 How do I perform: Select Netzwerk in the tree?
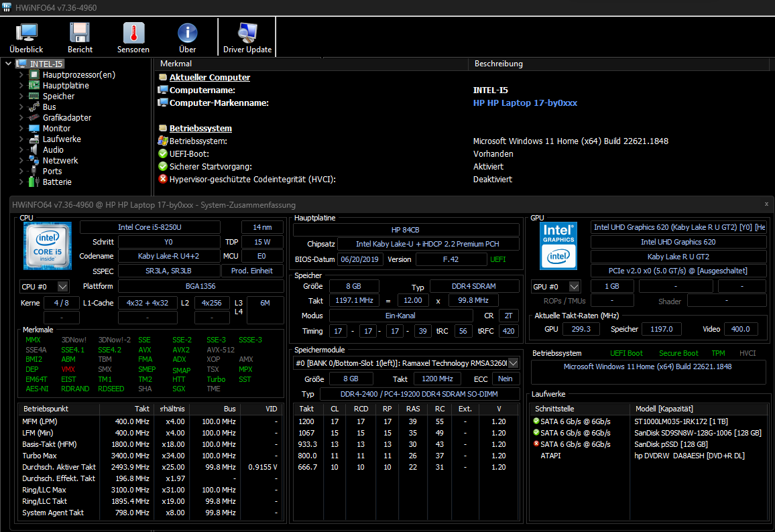[60, 161]
